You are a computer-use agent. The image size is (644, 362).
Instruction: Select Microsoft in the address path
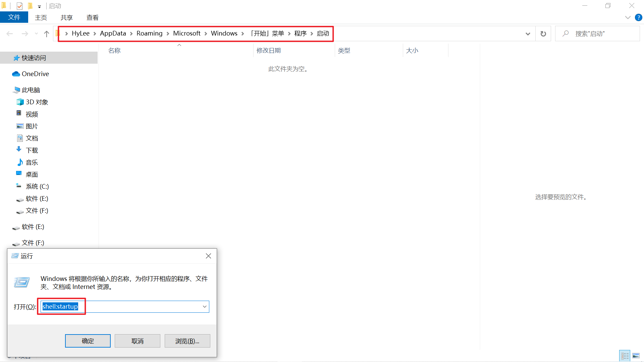pos(186,33)
